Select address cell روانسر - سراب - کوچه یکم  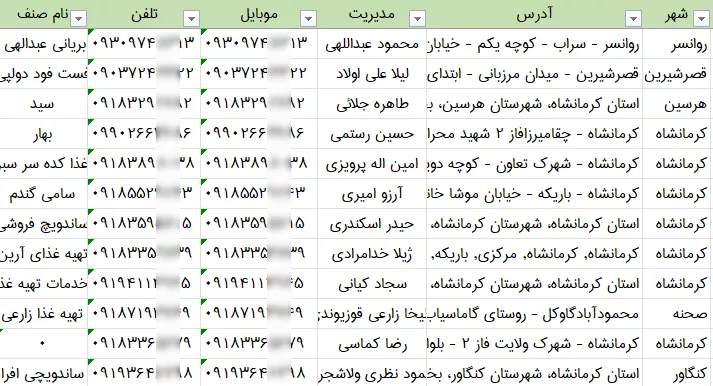(x=535, y=44)
